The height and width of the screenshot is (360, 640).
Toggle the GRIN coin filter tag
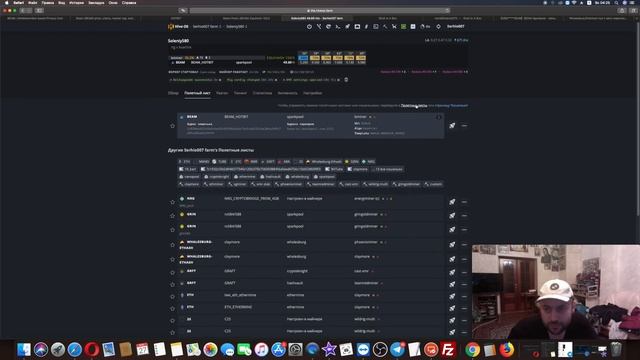coord(353,162)
